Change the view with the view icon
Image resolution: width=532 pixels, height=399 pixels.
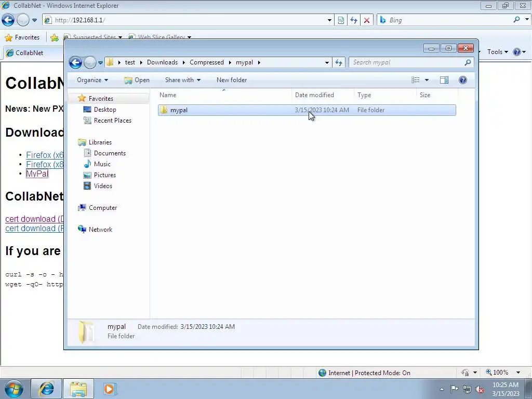tap(416, 80)
